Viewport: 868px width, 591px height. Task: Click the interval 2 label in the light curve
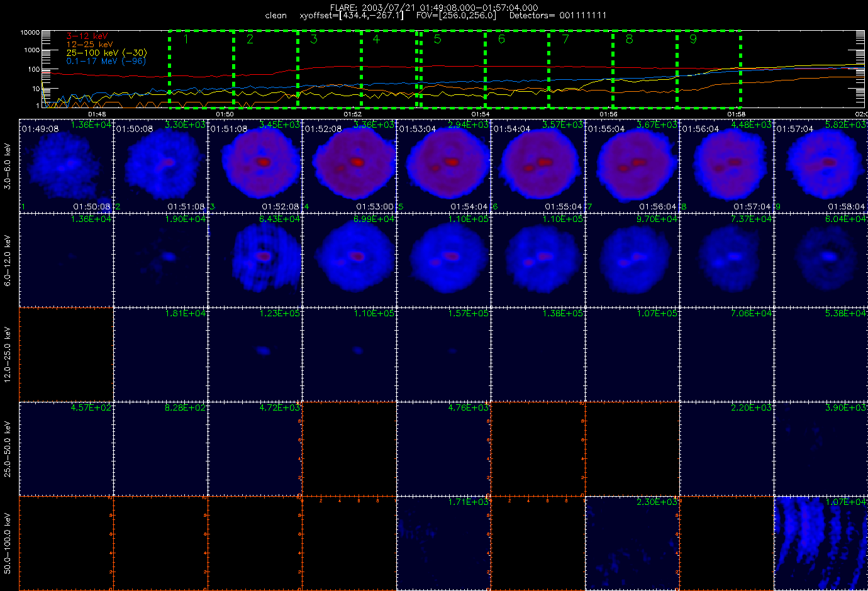pyautogui.click(x=250, y=40)
